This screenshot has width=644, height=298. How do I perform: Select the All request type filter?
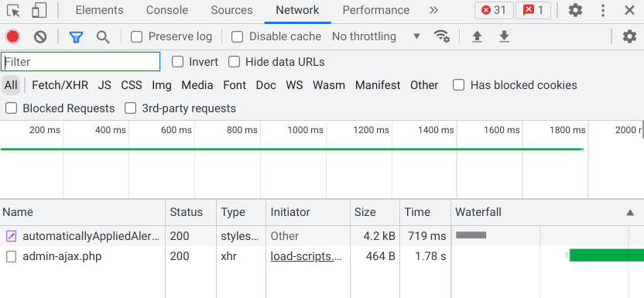click(x=11, y=85)
